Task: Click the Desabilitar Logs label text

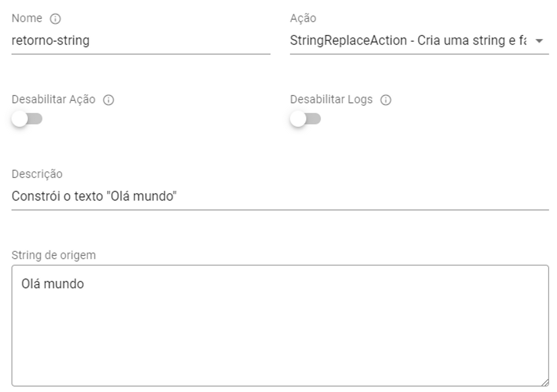Action: [331, 99]
